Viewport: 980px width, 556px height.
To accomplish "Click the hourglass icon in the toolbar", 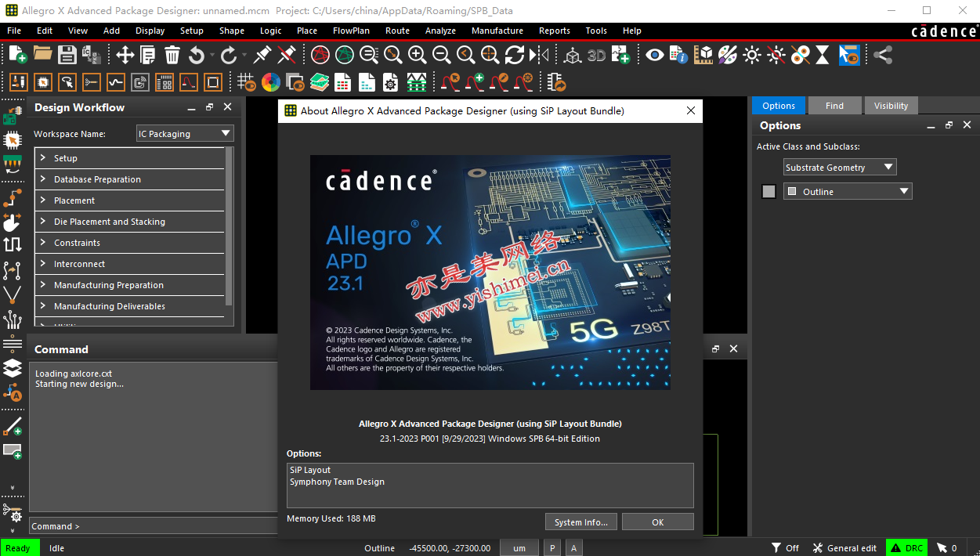I will click(823, 54).
